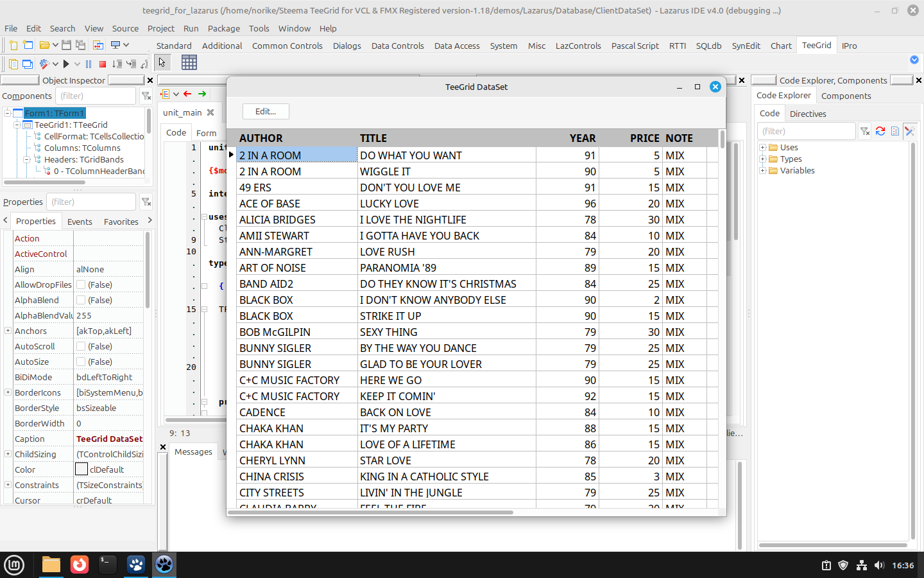Select the CADENCE author cell

297,412
